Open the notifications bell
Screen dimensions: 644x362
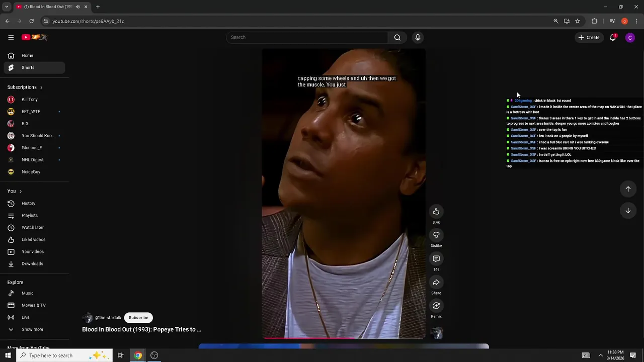click(x=613, y=37)
